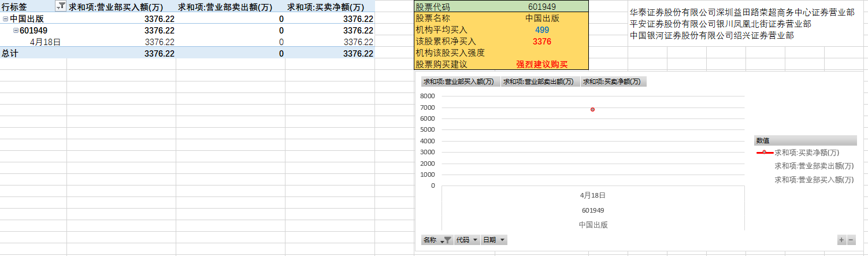This screenshot has height=256, width=868.
Task: Select legend text 求和项:买卖净额(万)
Action: tap(807, 153)
